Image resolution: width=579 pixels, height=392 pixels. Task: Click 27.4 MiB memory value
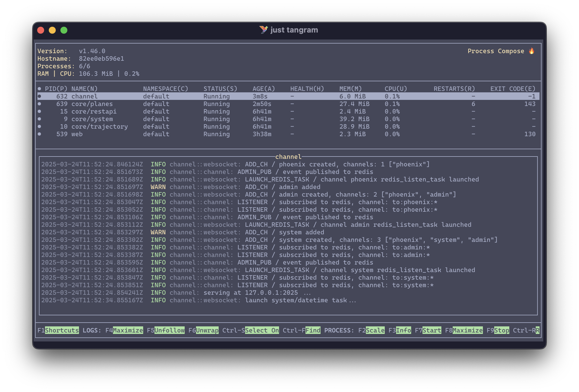point(354,104)
